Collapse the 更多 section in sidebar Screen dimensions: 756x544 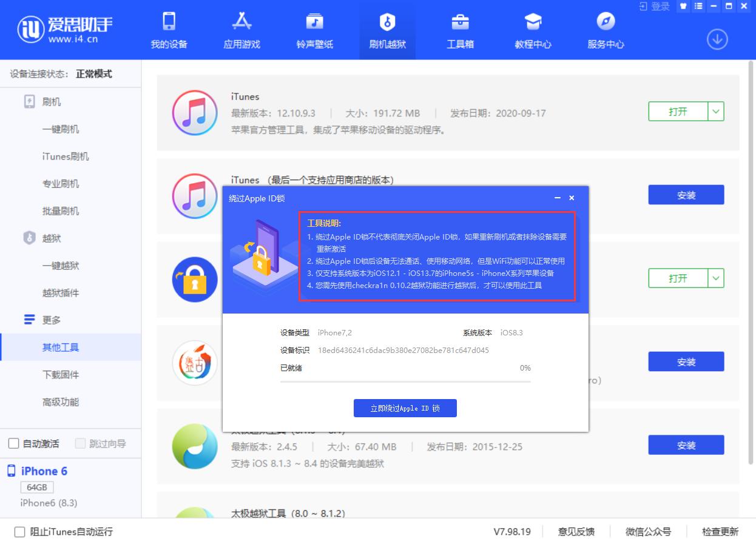pos(39,320)
